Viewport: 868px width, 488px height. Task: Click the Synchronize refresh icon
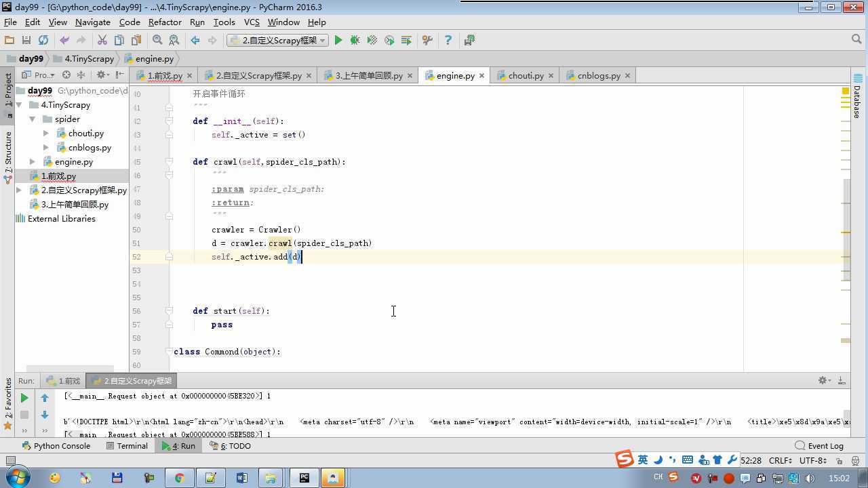click(x=43, y=41)
